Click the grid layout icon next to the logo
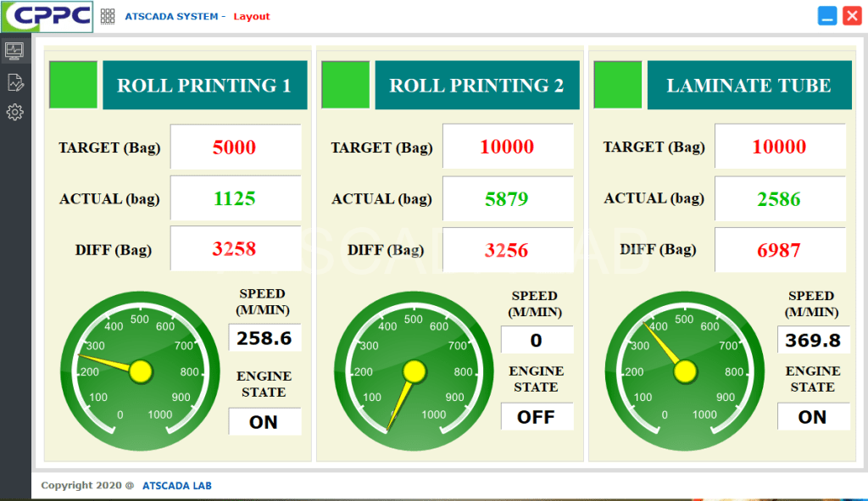This screenshot has height=501, width=868. pyautogui.click(x=108, y=16)
